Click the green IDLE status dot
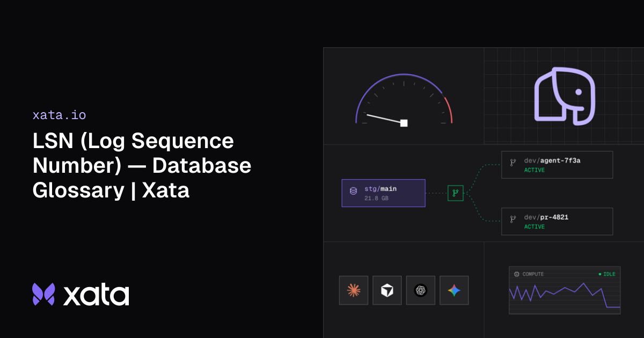The width and height of the screenshot is (644, 338). pyautogui.click(x=600, y=274)
